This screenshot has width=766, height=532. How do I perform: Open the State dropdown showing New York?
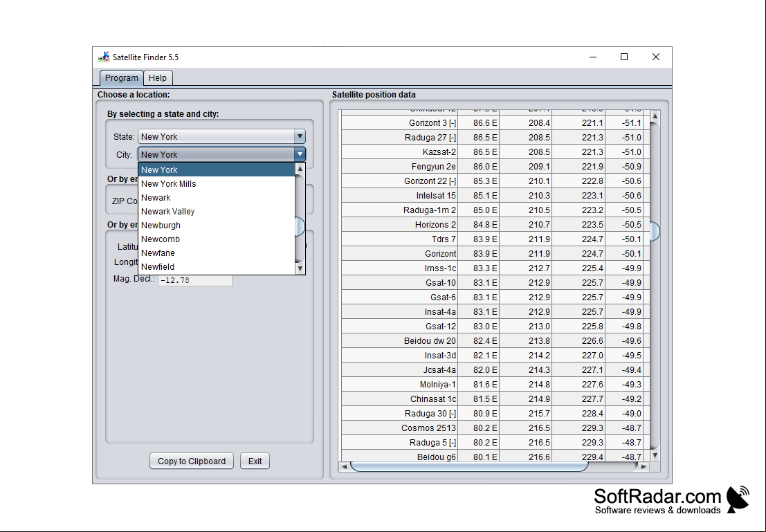[222, 137]
